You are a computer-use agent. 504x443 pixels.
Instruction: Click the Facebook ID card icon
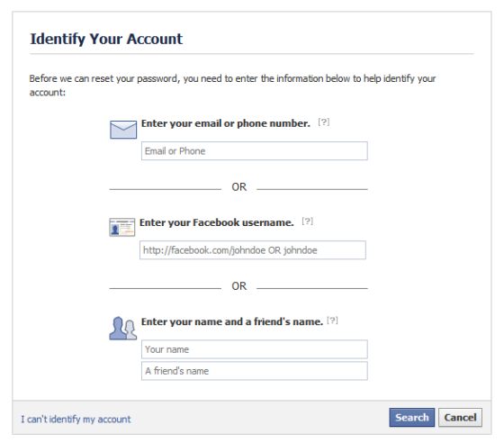pos(122,227)
